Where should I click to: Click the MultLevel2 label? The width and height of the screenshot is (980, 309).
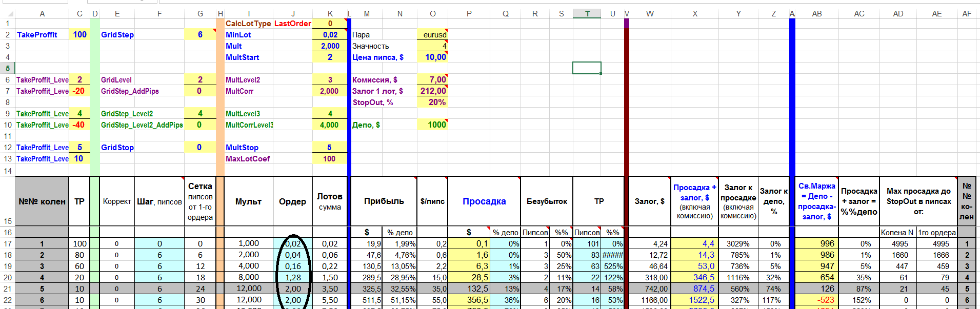click(x=243, y=80)
